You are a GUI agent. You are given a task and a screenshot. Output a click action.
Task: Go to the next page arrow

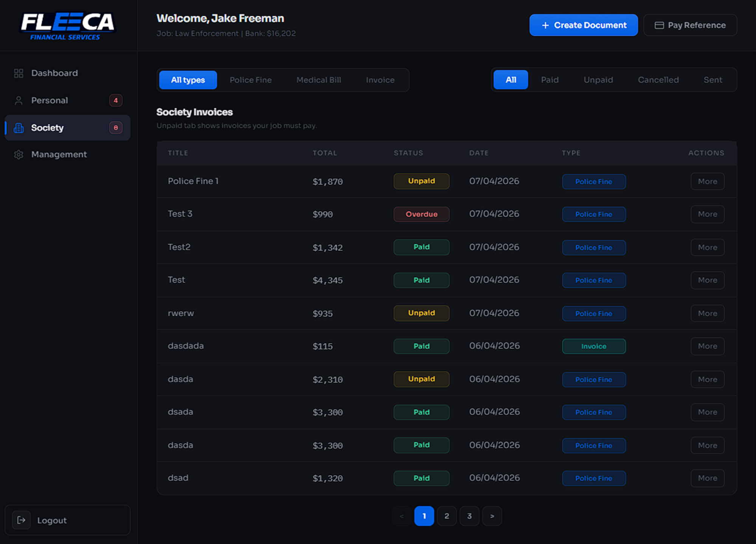[x=492, y=516]
